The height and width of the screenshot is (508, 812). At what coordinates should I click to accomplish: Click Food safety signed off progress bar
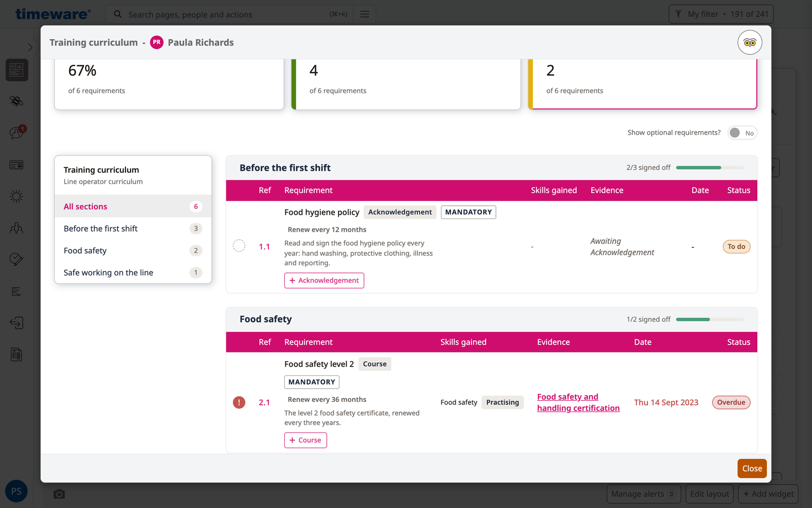click(x=709, y=320)
